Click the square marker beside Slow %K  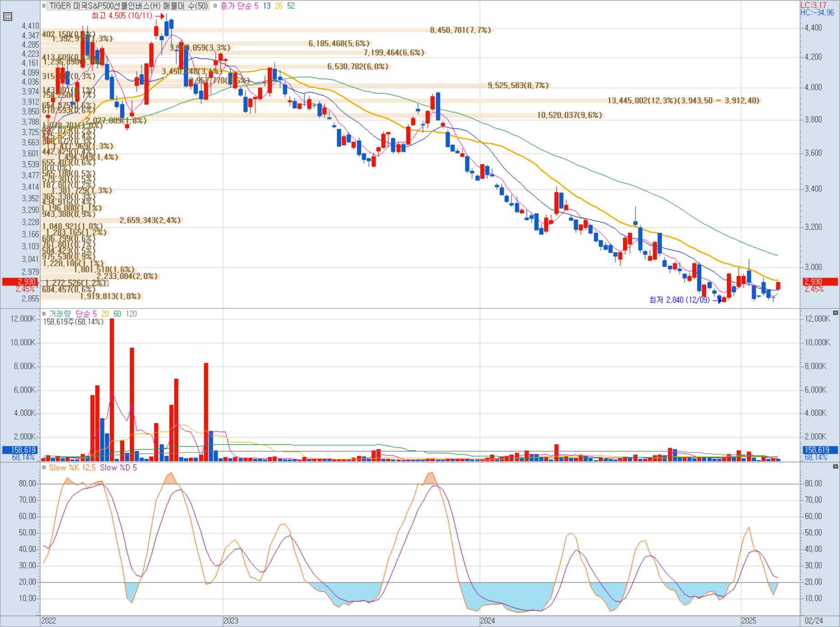44,468
